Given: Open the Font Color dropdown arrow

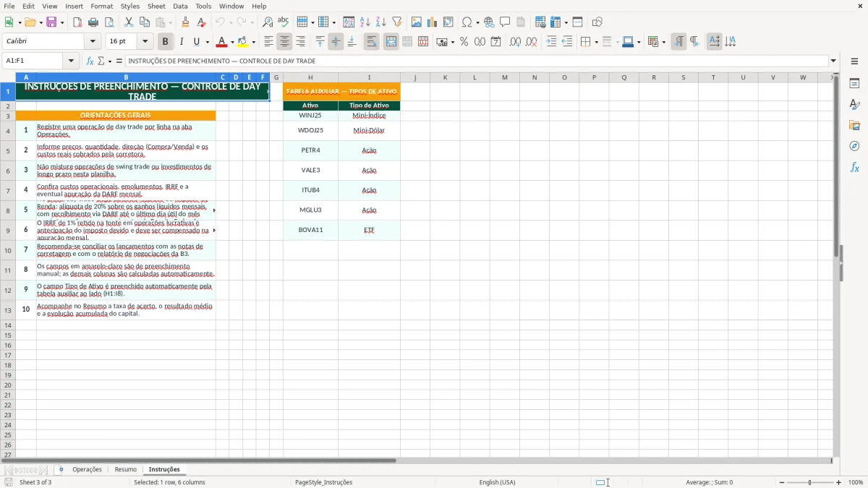Looking at the screenshot, I should click(x=232, y=42).
